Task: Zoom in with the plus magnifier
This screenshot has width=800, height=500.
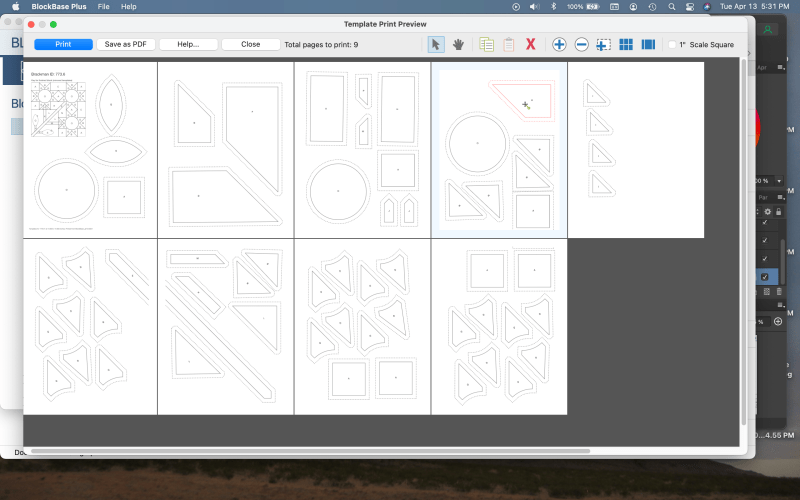Action: click(559, 45)
